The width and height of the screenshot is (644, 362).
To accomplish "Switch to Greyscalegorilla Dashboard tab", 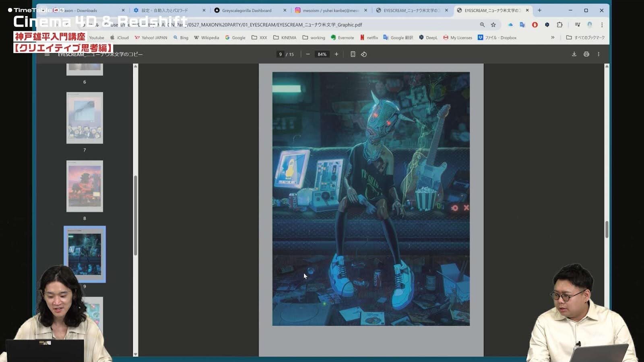I will click(246, 10).
